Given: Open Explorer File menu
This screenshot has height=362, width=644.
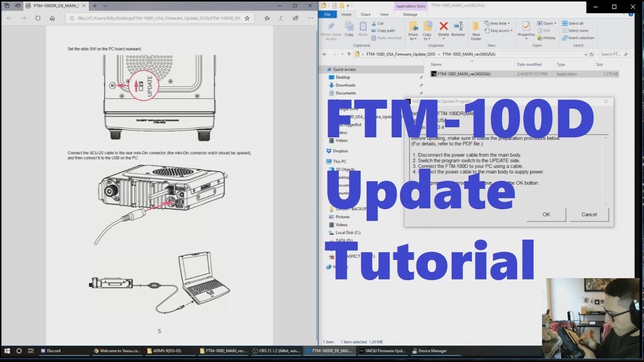Looking at the screenshot, I should [328, 15].
